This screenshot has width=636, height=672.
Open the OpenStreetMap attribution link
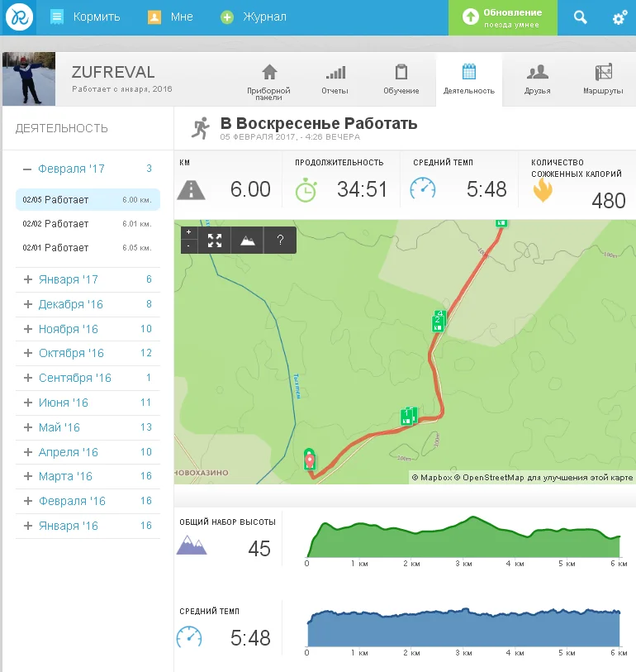click(489, 478)
